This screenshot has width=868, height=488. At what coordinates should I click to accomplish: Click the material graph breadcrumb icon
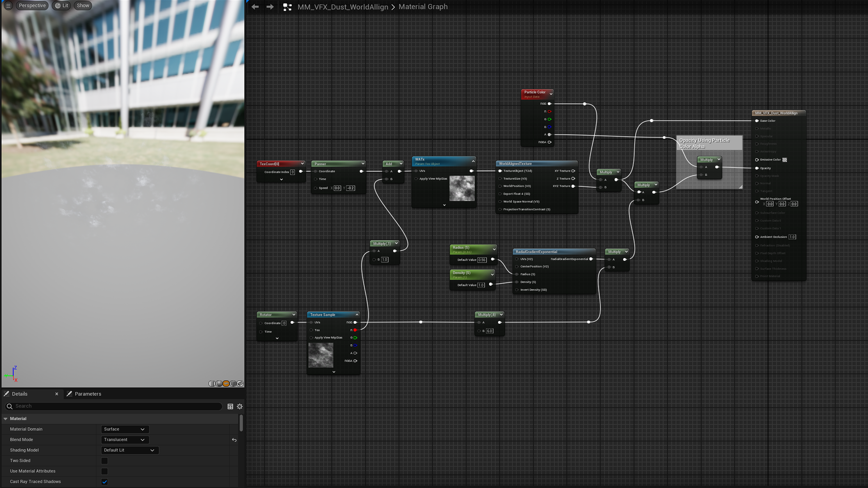(287, 7)
